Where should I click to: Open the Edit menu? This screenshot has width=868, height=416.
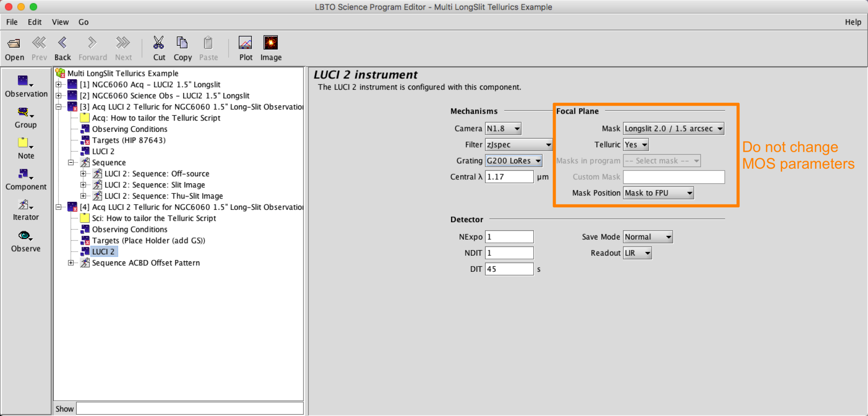(34, 22)
